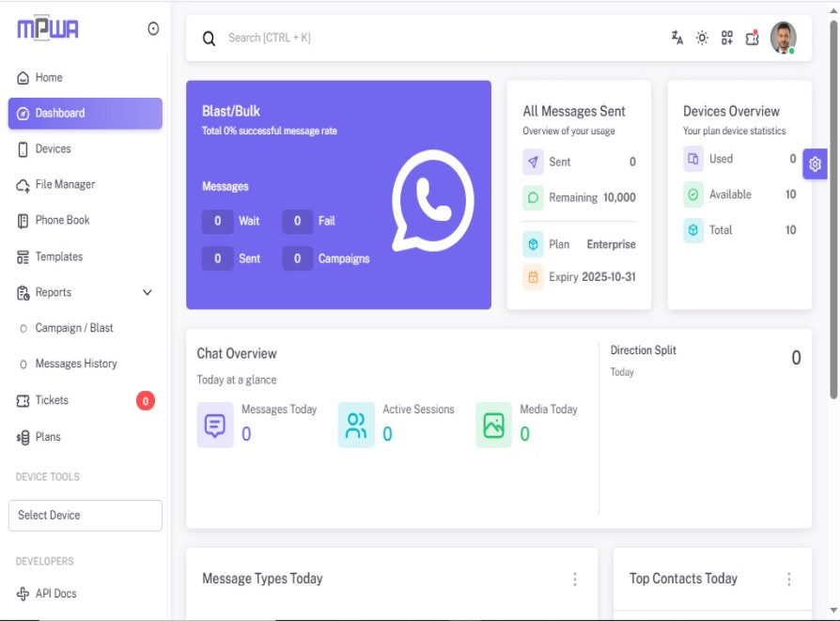Click the language translate icon
Viewport: 840px width, 621px height.
pos(677,38)
